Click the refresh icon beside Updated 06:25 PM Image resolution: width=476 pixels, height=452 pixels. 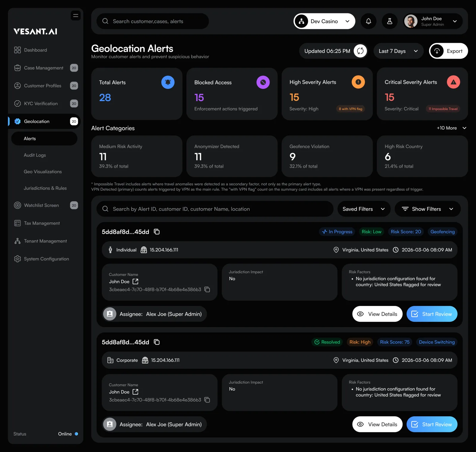pyautogui.click(x=360, y=51)
